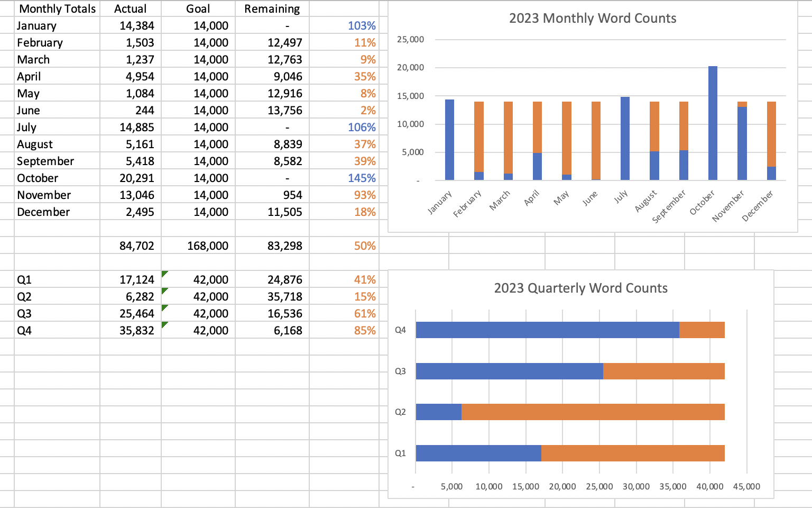This screenshot has width=812, height=508.
Task: Click August's remaining value 8,839
Action: click(272, 144)
